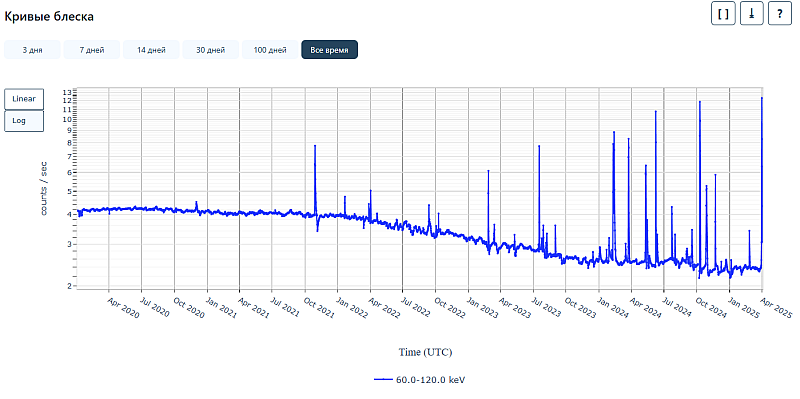Click the 'Oct 2020' axis tick label
This screenshot has height=399, width=800.
click(188, 308)
